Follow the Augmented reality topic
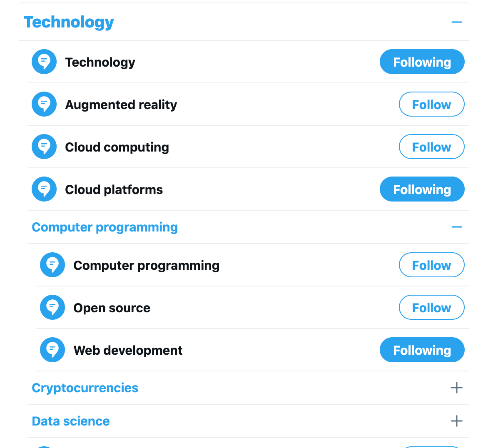The width and height of the screenshot is (488, 448). point(431,104)
